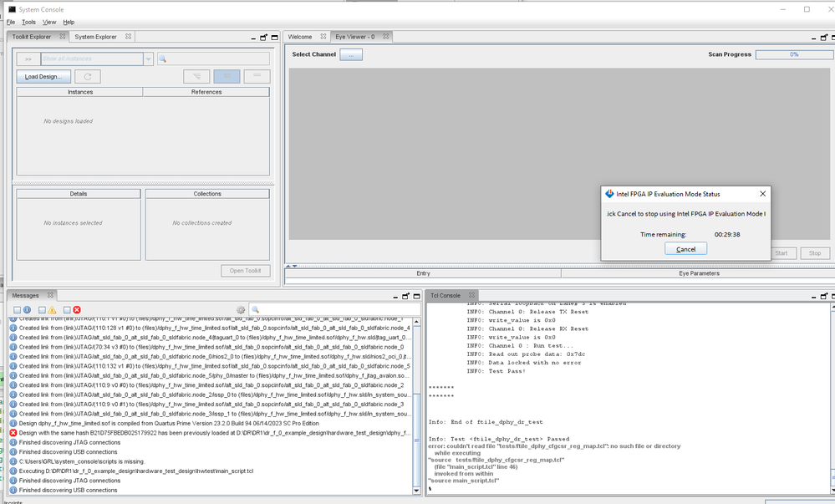The width and height of the screenshot is (835, 504).
Task: Choose the flat list view icon
Action: [x=257, y=76]
